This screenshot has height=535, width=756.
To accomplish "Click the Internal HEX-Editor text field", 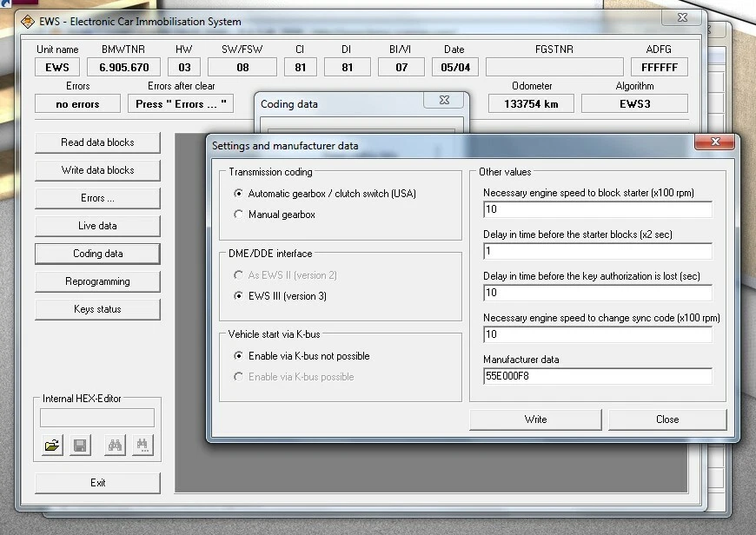I will tap(97, 418).
